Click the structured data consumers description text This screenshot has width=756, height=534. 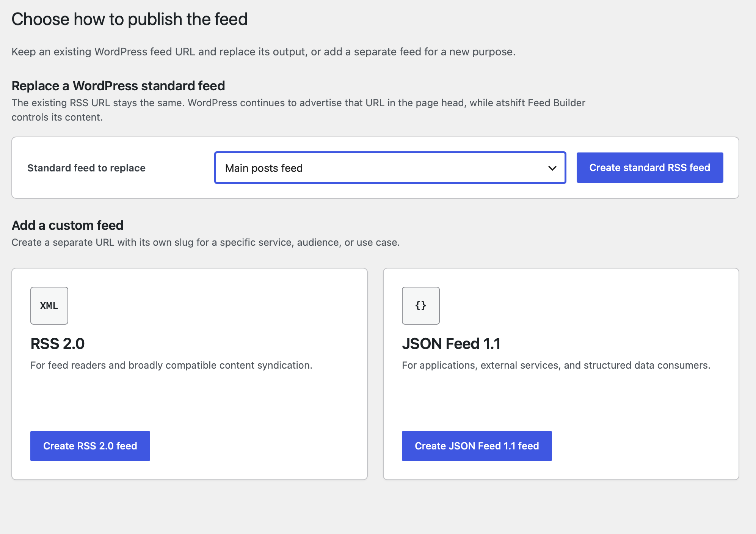(556, 365)
